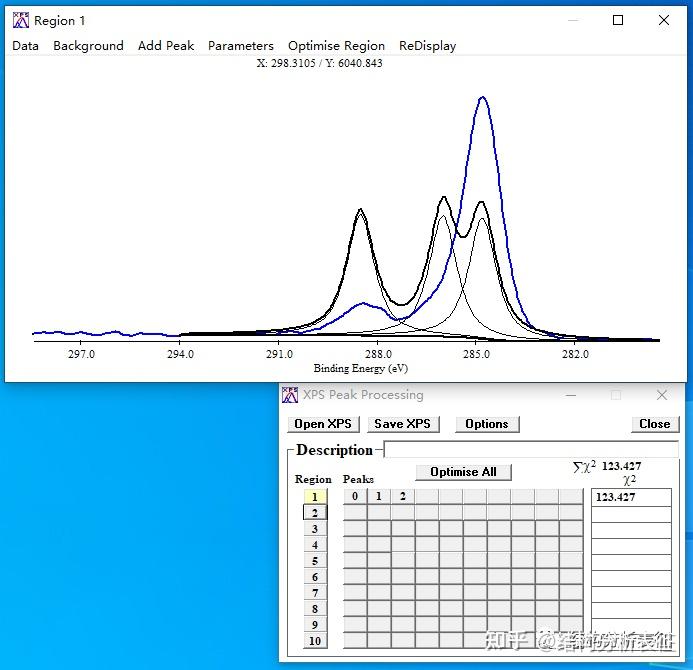Viewport: 693px width, 670px height.
Task: Select Region 10 toggle button
Action: coord(315,641)
